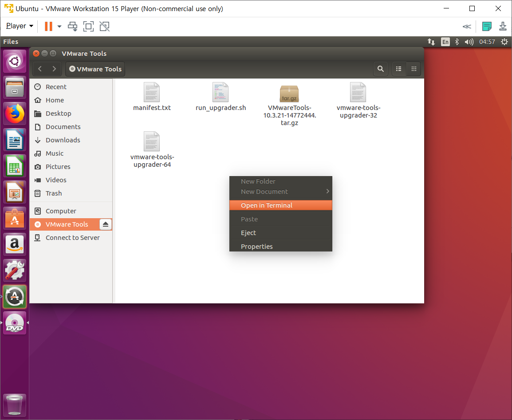Open Recent in the sidebar
The height and width of the screenshot is (420, 512).
[71, 87]
